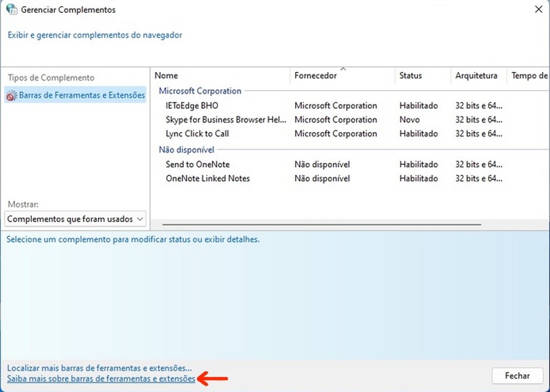Collapse the Microsoft Corporation group header

point(200,91)
